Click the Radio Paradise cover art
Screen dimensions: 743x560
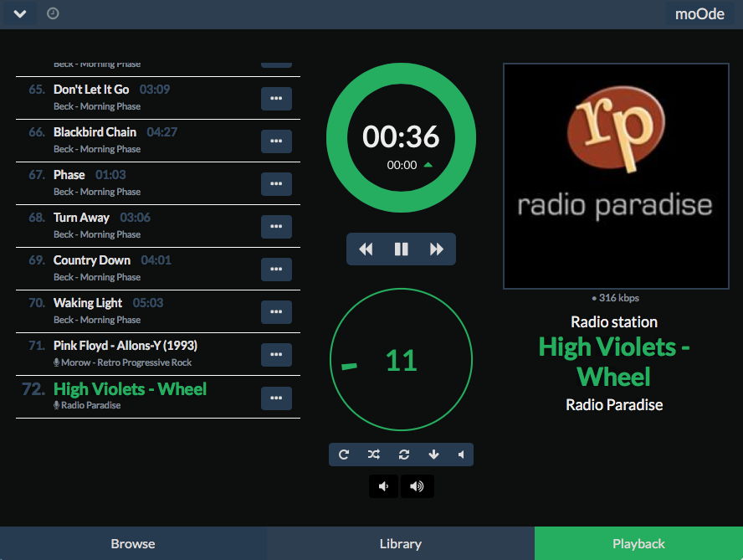(616, 176)
